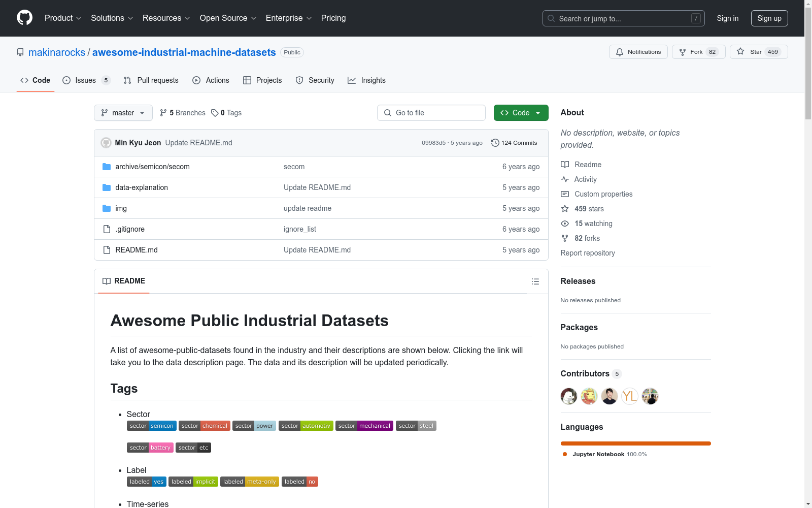The width and height of the screenshot is (812, 508).
Task: Switch to the Projects tab
Action: pos(262,80)
